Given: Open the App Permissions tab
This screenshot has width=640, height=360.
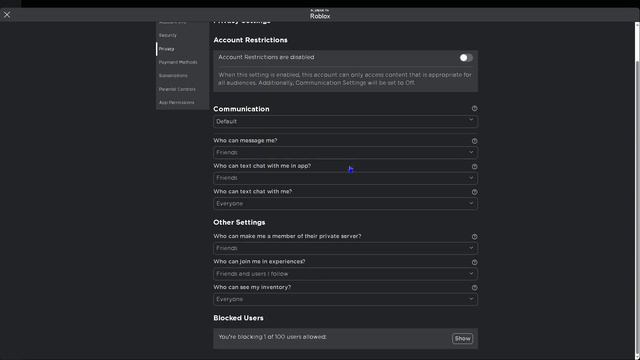Looking at the screenshot, I should (176, 103).
